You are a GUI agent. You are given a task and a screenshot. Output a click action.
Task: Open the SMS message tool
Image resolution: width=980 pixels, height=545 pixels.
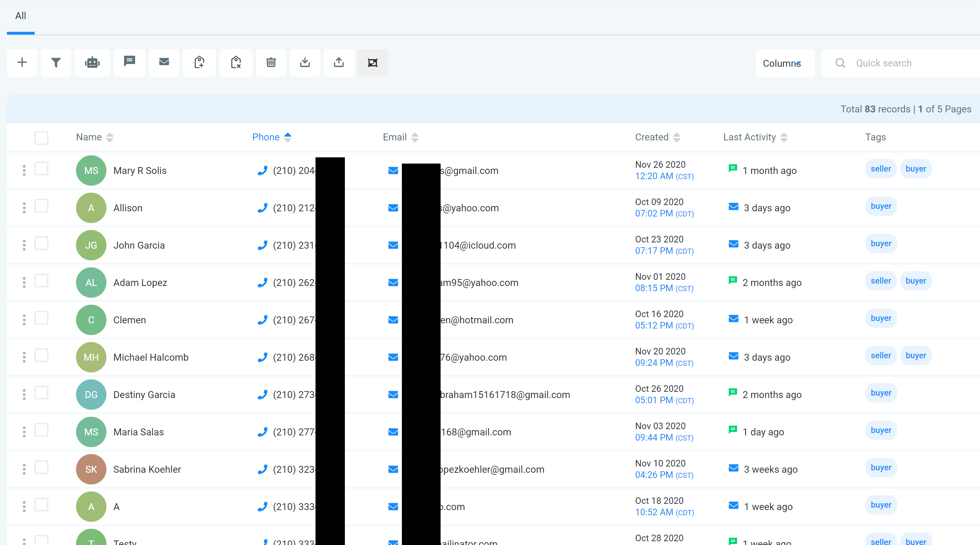[129, 62]
